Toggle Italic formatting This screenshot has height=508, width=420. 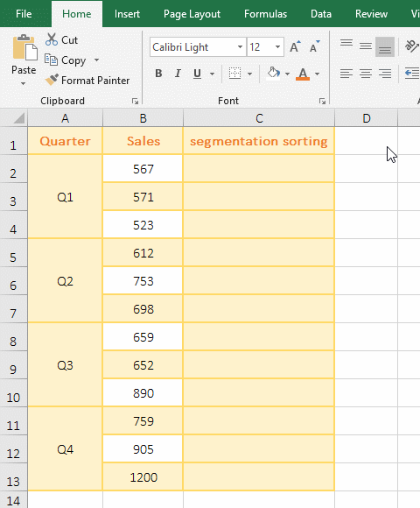pyautogui.click(x=178, y=74)
